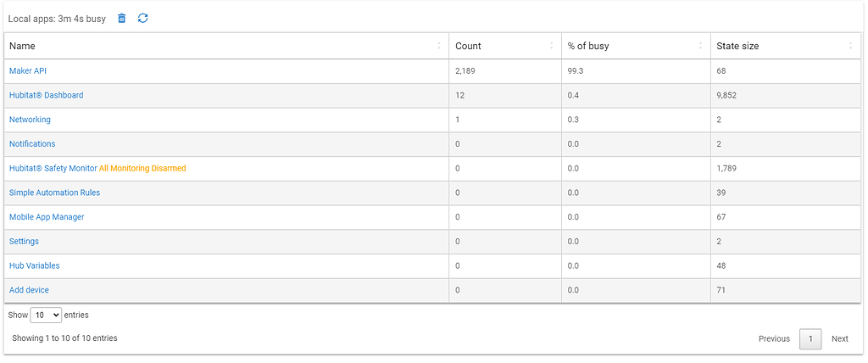The height and width of the screenshot is (363, 868).
Task: Open the Settings app link
Action: coord(24,242)
